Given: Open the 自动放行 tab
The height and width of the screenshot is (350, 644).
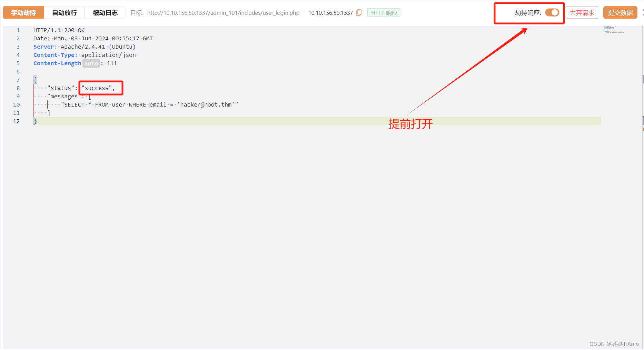Looking at the screenshot, I should pyautogui.click(x=65, y=12).
